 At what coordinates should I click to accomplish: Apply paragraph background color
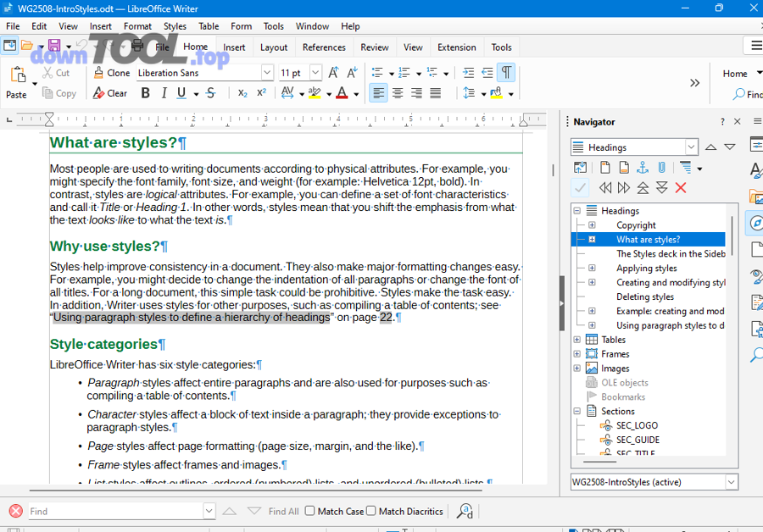496,93
